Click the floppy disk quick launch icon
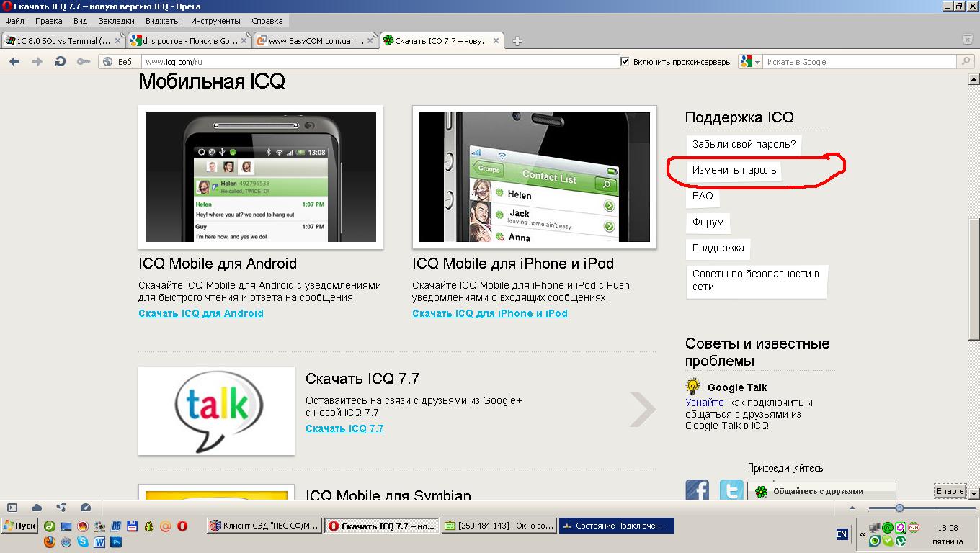The height and width of the screenshot is (553, 980). (133, 526)
